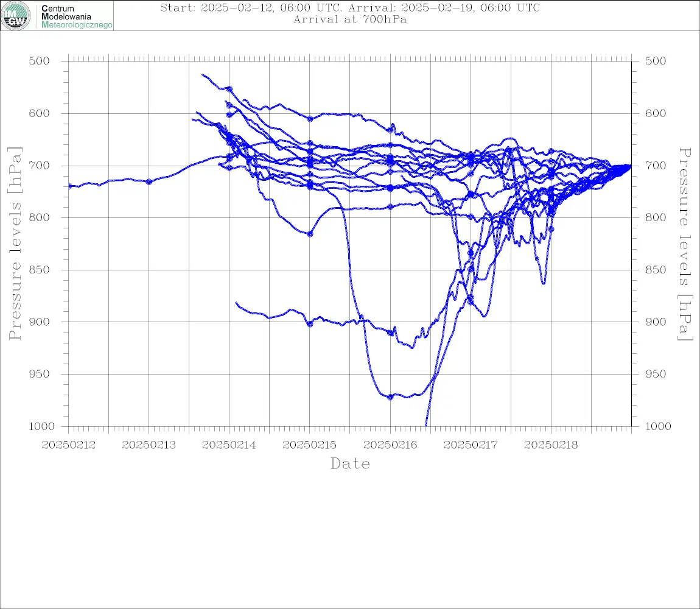The width and height of the screenshot is (700, 609).
Task: Click the right axis label 950
Action: tap(656, 373)
